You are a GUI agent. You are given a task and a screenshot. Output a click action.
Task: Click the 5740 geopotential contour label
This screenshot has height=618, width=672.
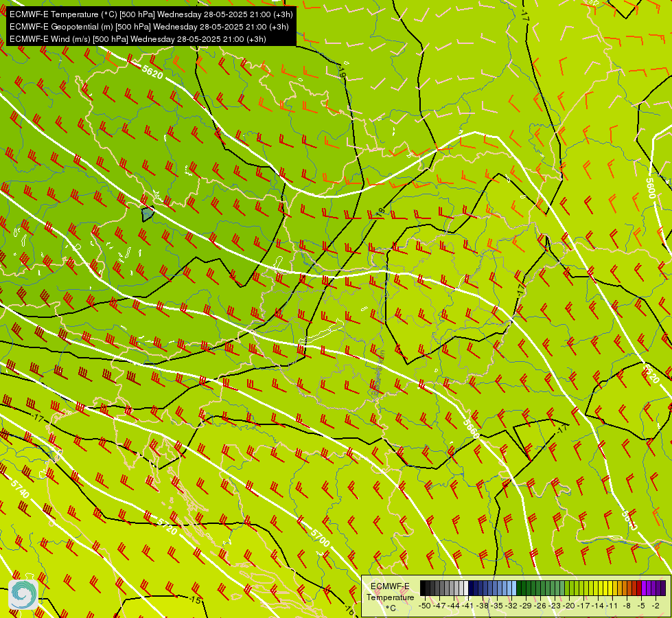pyautogui.click(x=20, y=489)
